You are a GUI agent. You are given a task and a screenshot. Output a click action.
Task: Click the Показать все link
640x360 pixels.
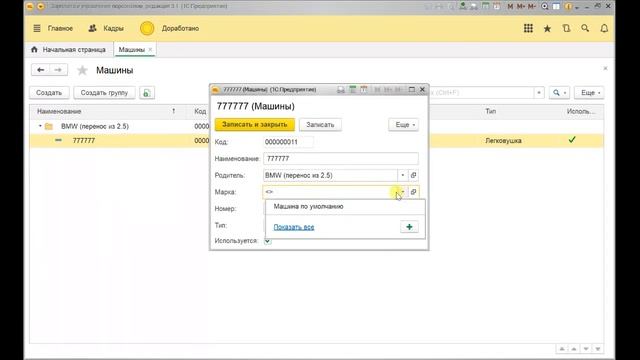[293, 227]
